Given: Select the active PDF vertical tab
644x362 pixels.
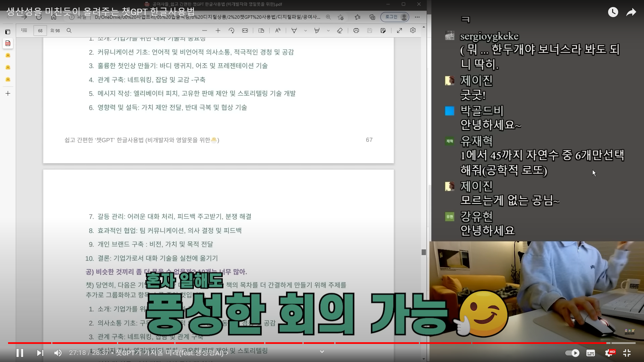Looking at the screenshot, I should pyautogui.click(x=8, y=43).
